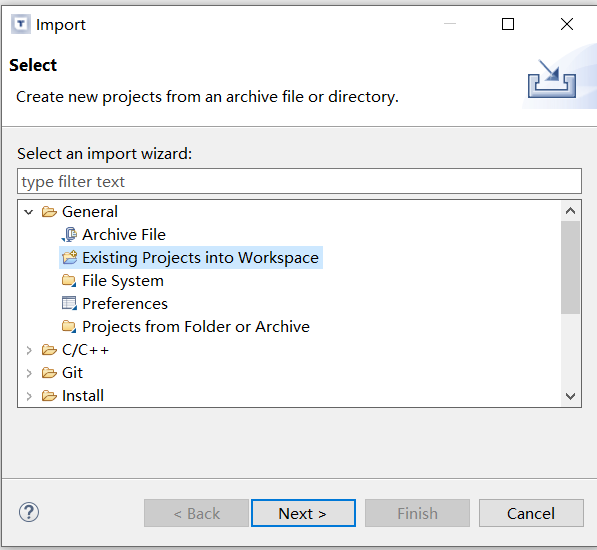Open help via the question mark icon
Image resolution: width=597 pixels, height=550 pixels.
(x=29, y=512)
